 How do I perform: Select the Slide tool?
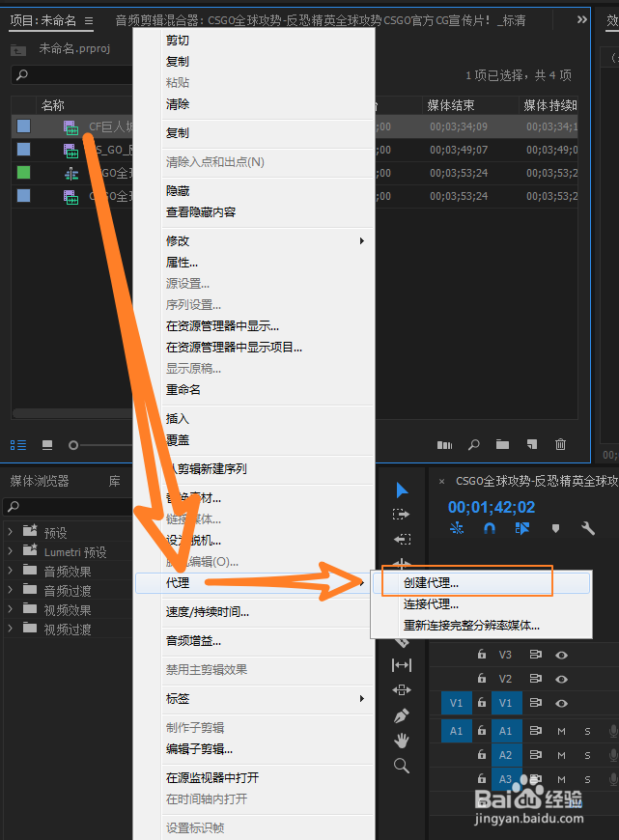pyautogui.click(x=402, y=690)
